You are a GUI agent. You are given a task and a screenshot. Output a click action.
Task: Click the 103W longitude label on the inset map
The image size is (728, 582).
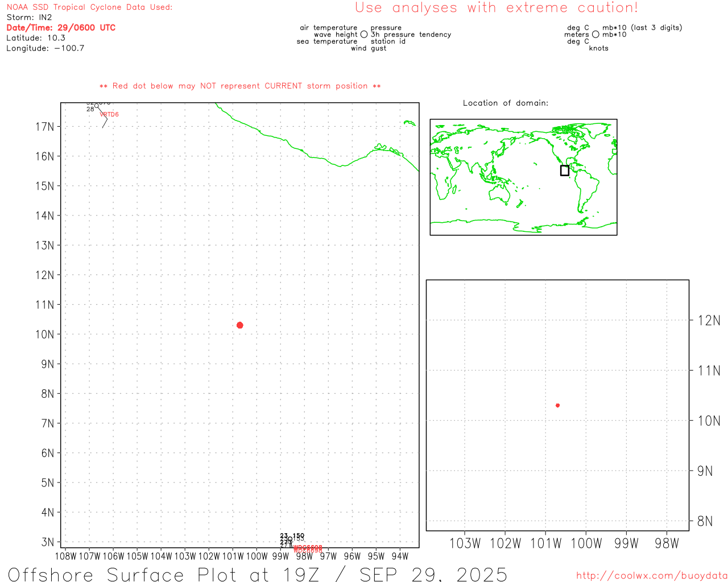[x=465, y=543]
